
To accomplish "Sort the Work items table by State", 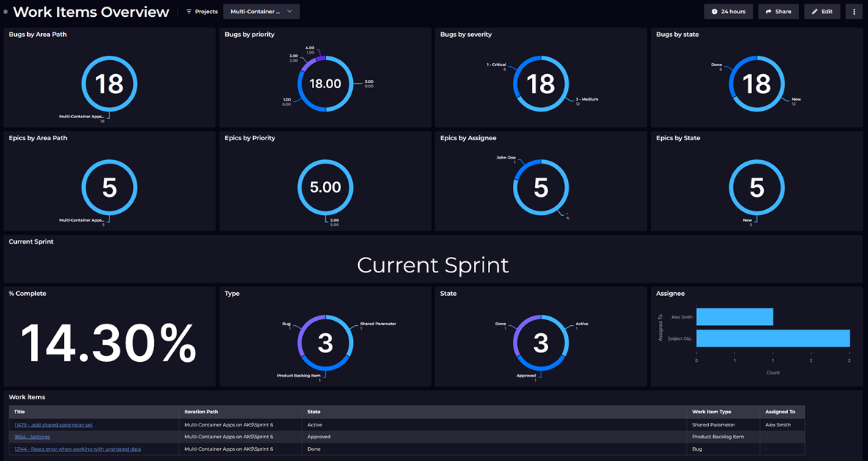I will tap(314, 412).
